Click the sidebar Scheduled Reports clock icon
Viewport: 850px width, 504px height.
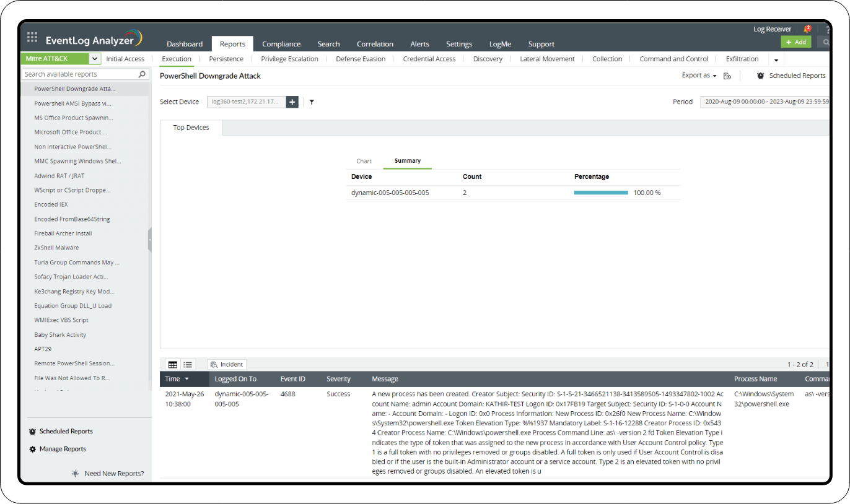click(33, 432)
